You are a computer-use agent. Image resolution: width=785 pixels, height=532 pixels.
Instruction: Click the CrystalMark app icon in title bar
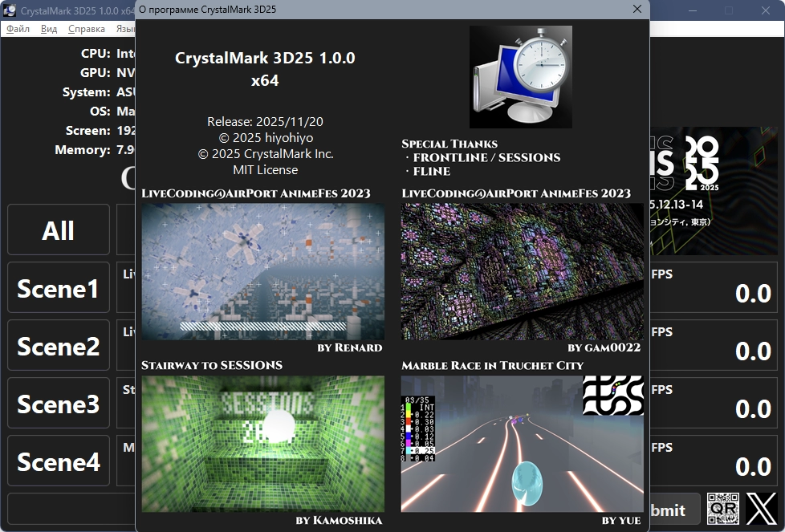(10, 10)
